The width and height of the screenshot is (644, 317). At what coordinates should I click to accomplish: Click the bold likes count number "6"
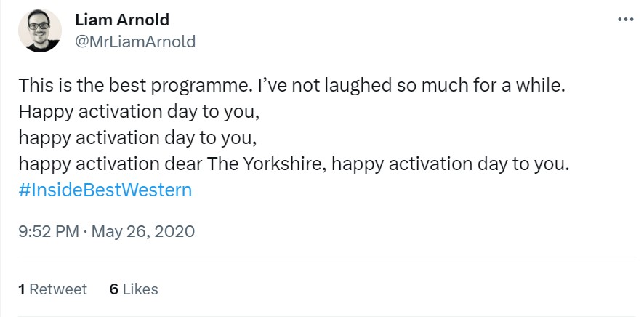point(114,289)
